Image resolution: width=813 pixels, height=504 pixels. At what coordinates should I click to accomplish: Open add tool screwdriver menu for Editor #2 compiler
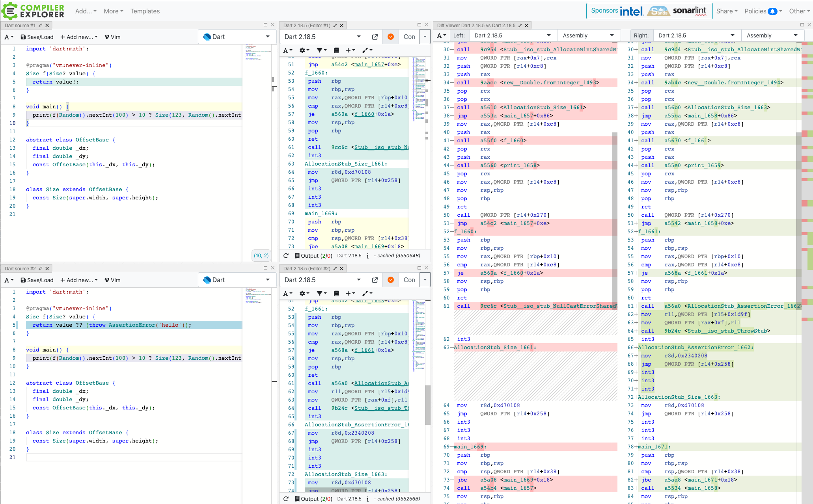point(367,293)
